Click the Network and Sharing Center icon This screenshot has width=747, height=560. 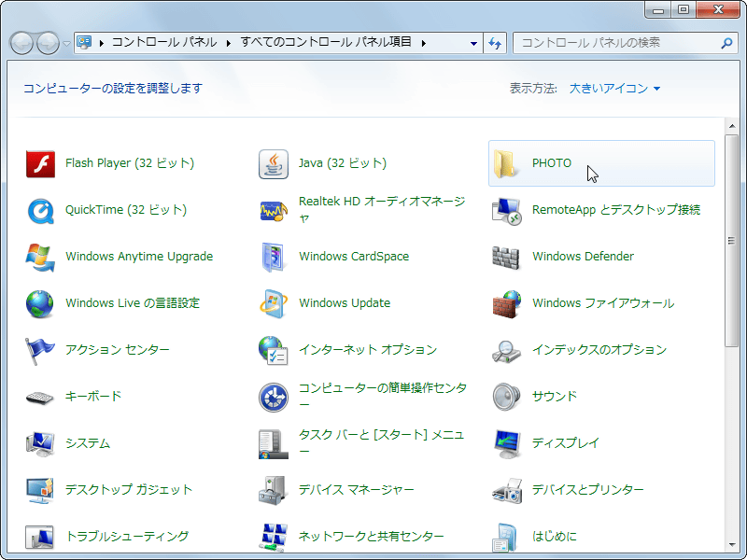point(274,538)
